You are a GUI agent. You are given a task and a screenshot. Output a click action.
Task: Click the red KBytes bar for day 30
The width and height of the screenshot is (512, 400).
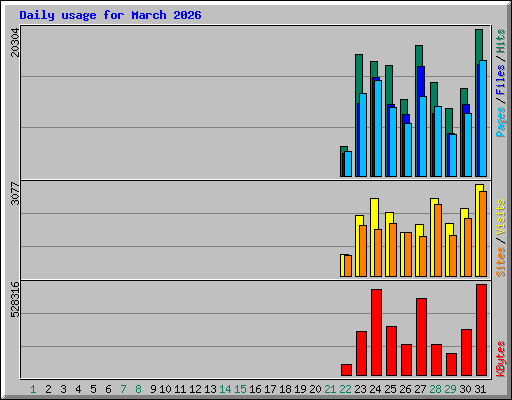(x=467, y=353)
